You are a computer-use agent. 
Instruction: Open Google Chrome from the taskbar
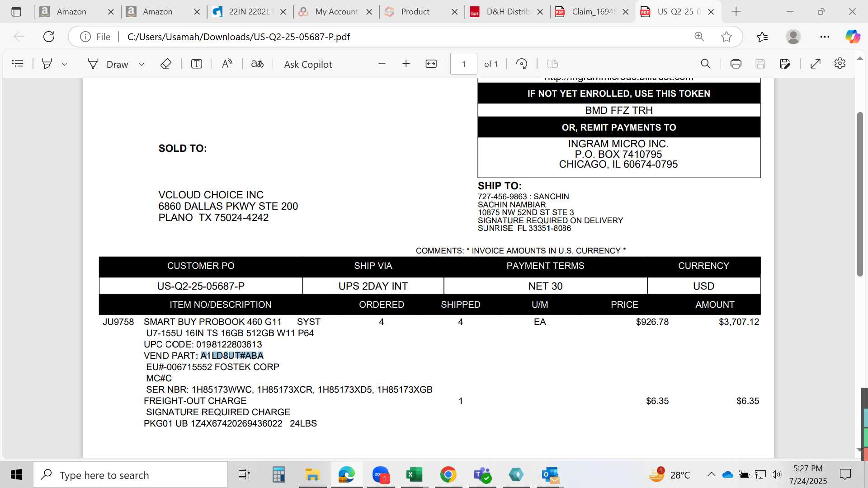pos(448,475)
